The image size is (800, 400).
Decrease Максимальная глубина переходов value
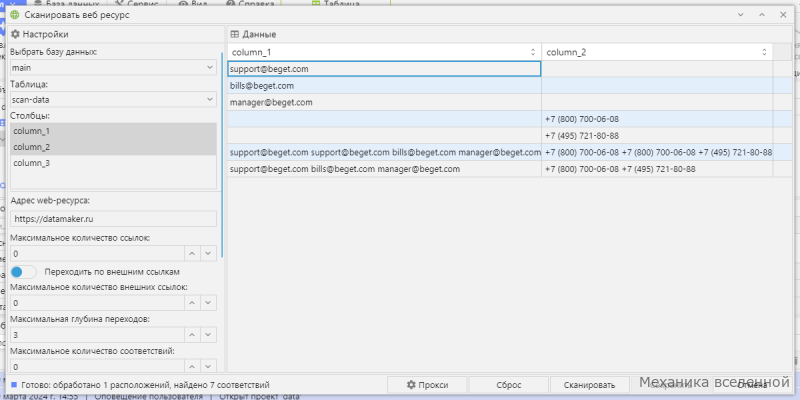[208, 335]
